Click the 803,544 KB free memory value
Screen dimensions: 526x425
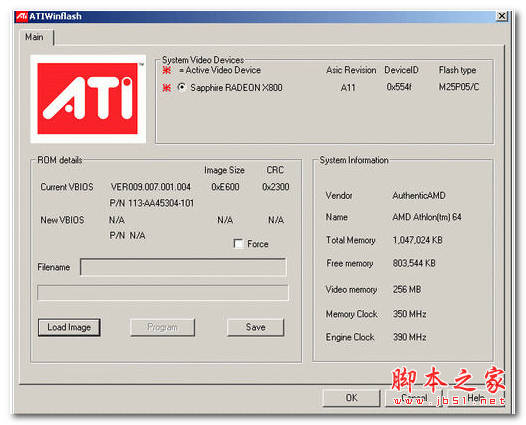414,263
